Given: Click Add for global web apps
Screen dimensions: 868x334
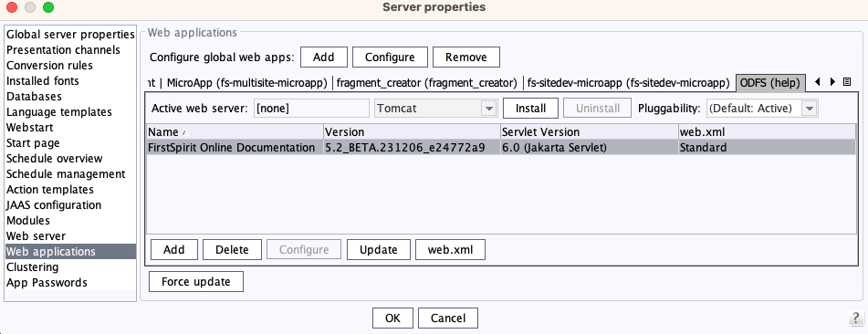Looking at the screenshot, I should click(x=324, y=57).
